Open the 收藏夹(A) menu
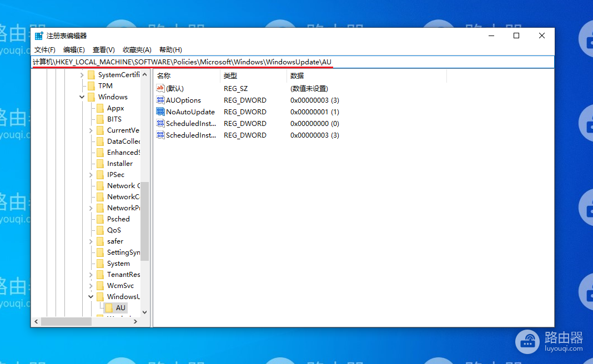593x364 pixels. click(137, 50)
